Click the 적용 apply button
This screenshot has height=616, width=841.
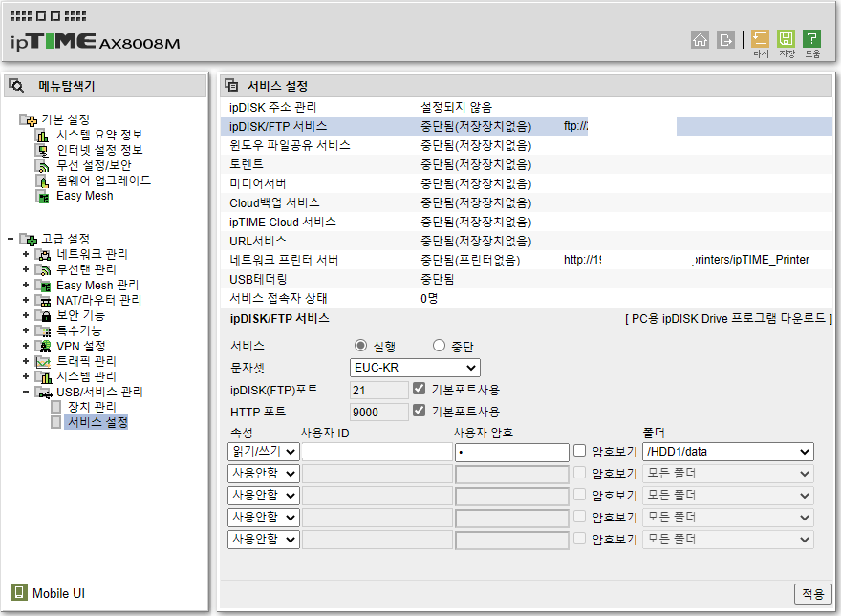pos(812,593)
